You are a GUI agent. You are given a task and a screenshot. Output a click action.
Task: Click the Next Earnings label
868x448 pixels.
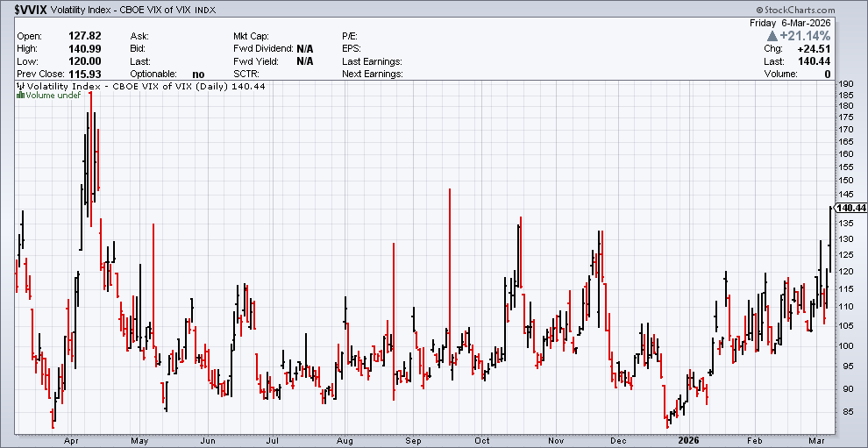click(x=373, y=75)
